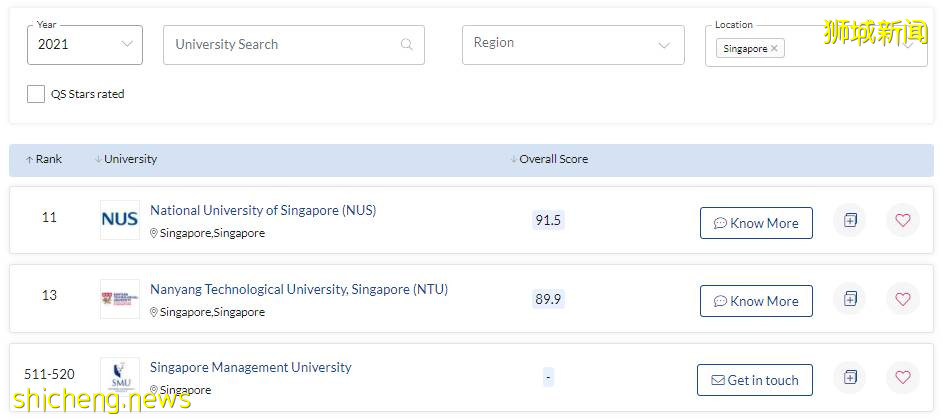Shortlist Singapore Management University with heart icon

[902, 378]
